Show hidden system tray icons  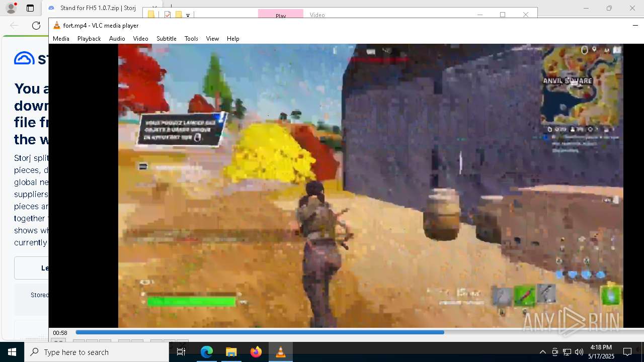pos(542,352)
